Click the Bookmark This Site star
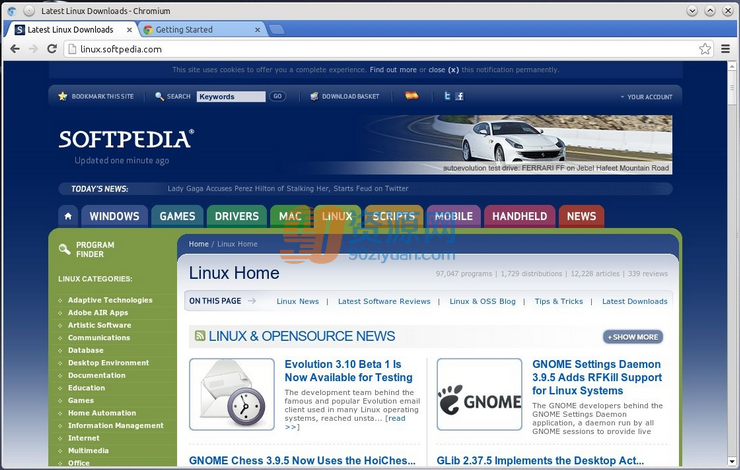 click(x=62, y=96)
